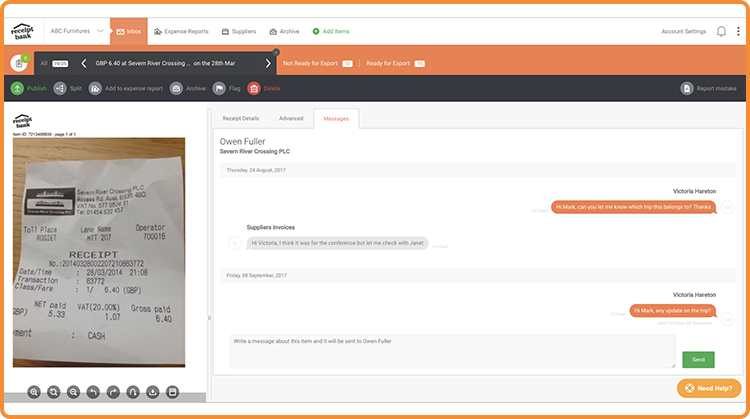Download the receipt image
This screenshot has width=750, height=419.
[152, 392]
